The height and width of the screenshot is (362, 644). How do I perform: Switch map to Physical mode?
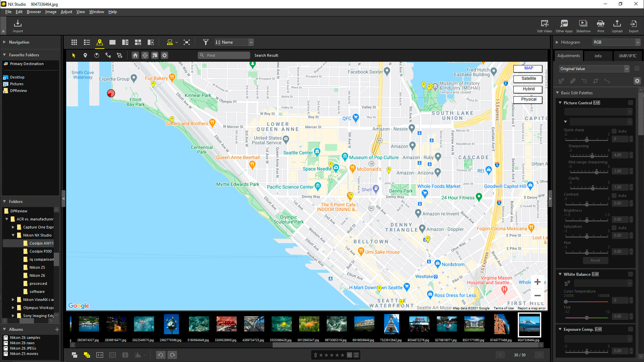528,99
